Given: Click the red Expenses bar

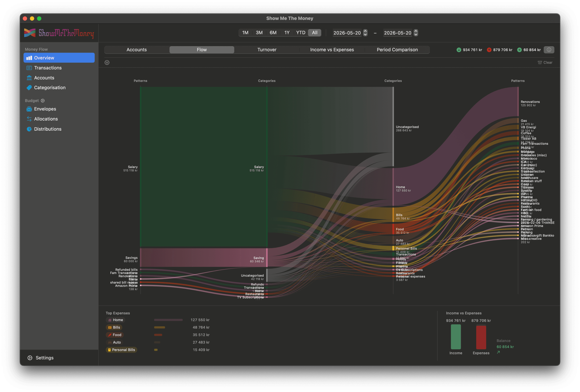Looking at the screenshot, I should [481, 338].
